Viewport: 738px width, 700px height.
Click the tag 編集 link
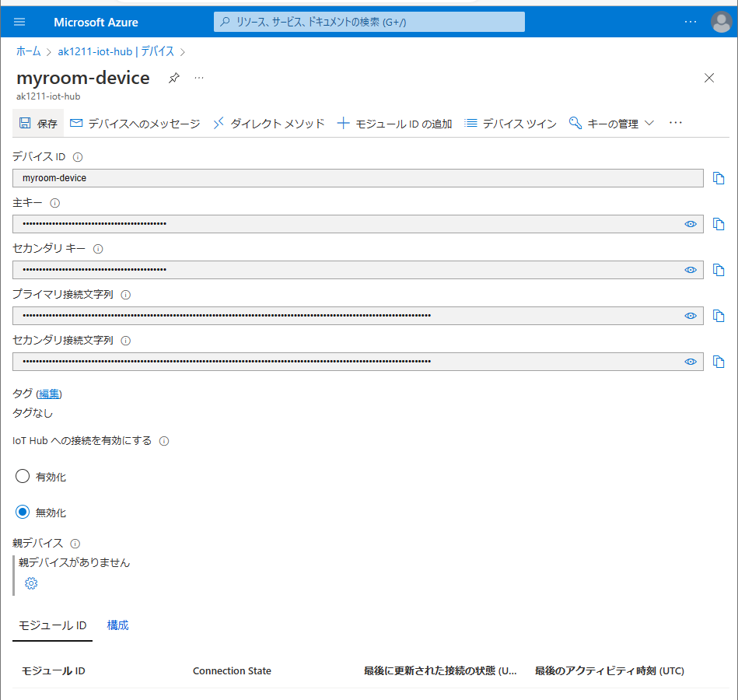point(49,394)
